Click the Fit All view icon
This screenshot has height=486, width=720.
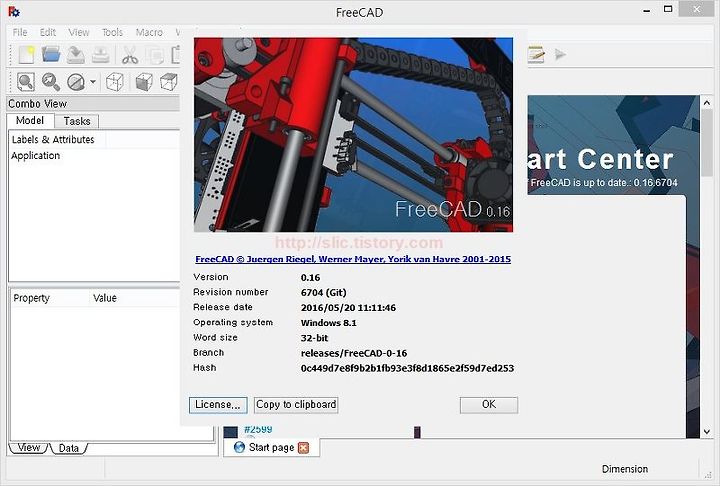click(26, 82)
